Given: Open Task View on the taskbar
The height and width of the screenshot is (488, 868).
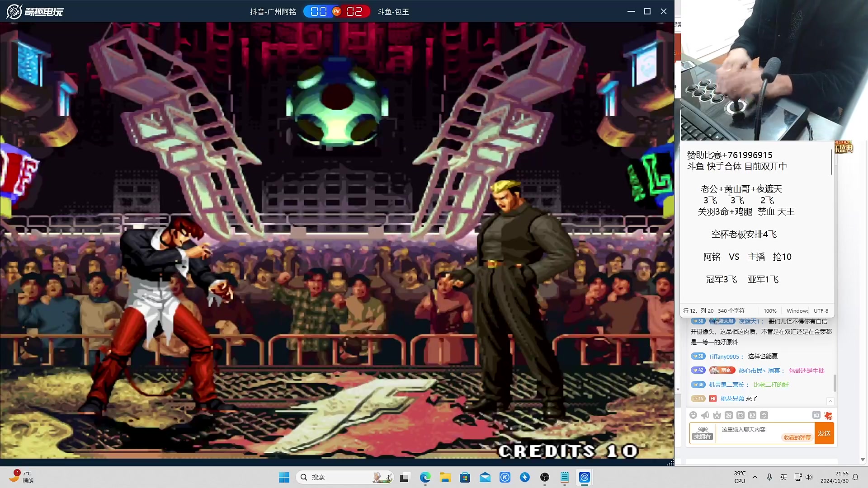Looking at the screenshot, I should (x=405, y=477).
